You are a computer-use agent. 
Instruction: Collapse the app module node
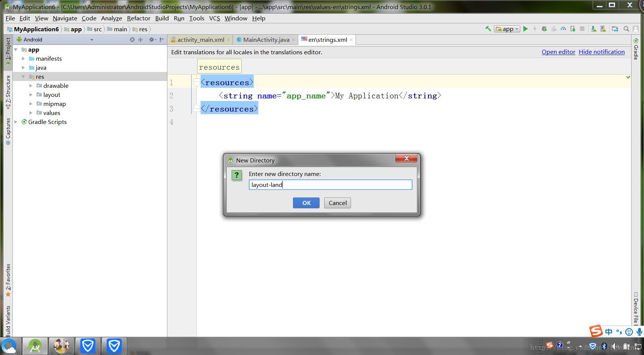click(x=16, y=50)
